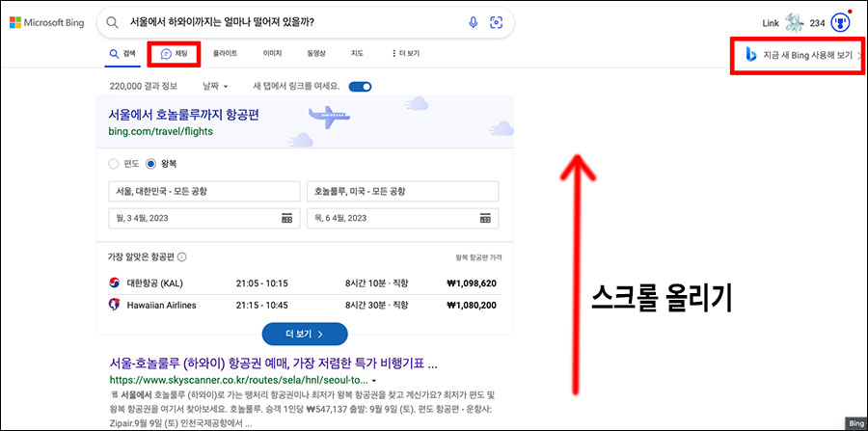Click departure date 월, 3 4월, 2023

tap(204, 218)
